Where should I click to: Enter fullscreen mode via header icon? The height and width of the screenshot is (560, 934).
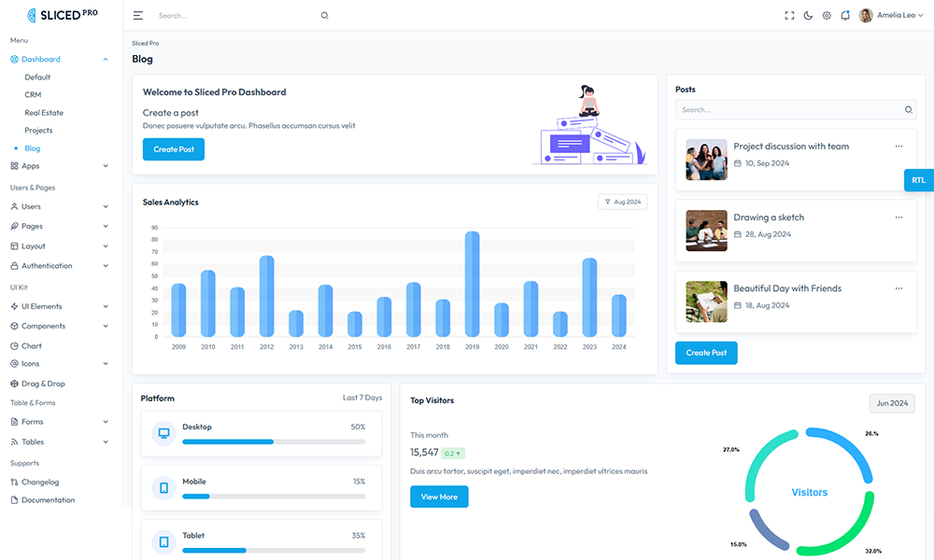pyautogui.click(x=789, y=16)
